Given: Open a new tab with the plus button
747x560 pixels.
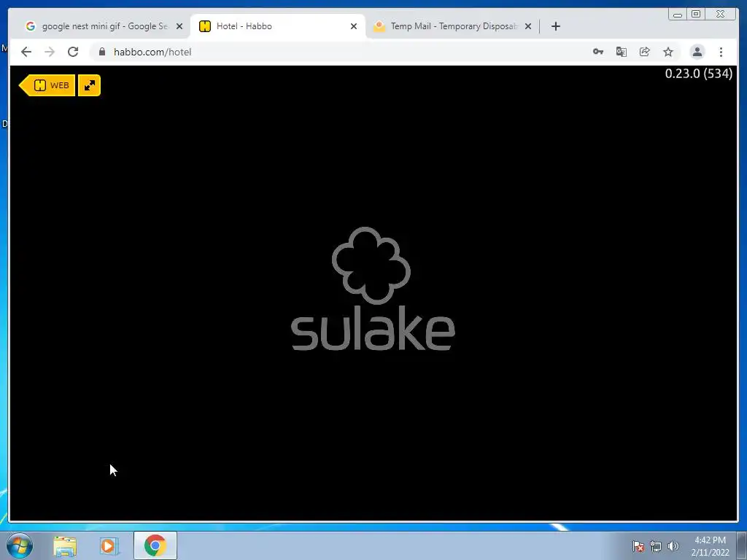Looking at the screenshot, I should [x=555, y=26].
